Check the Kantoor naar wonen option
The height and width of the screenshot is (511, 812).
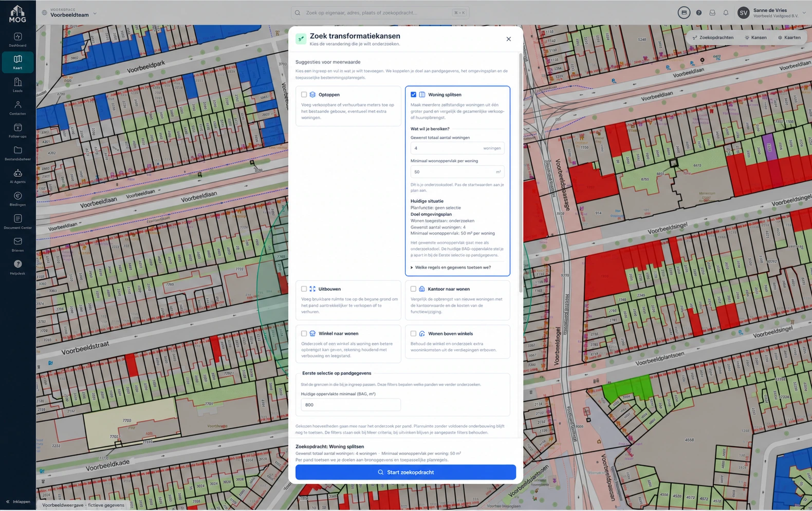(414, 289)
